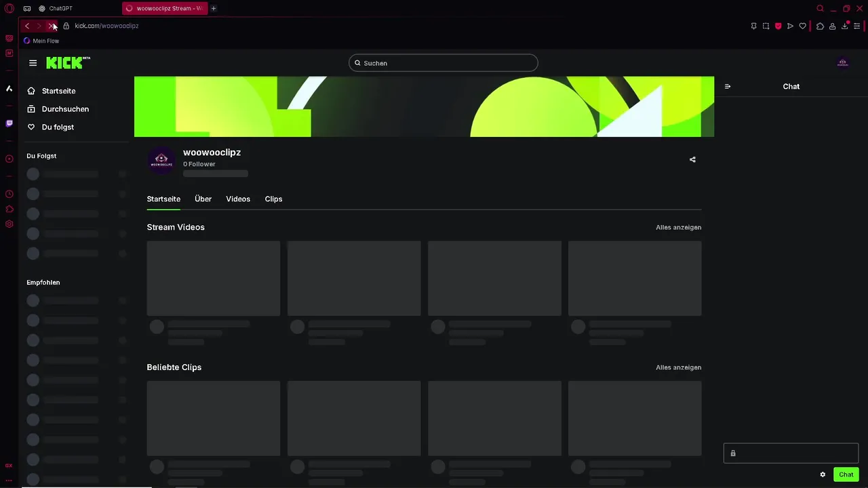Image resolution: width=868 pixels, height=488 pixels.
Task: Show all Beliebte Clips via Alles anzeigen
Action: point(678,367)
